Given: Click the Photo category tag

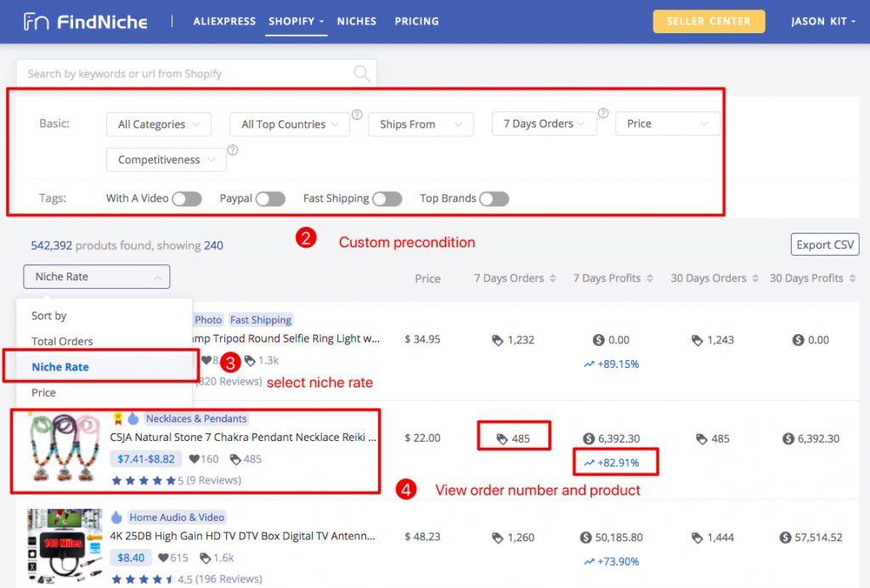Looking at the screenshot, I should (208, 320).
